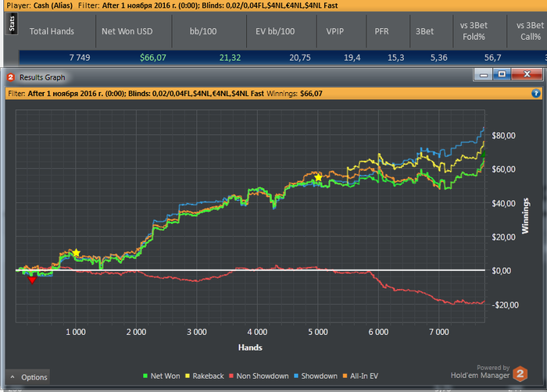Click the green end marker on graph
Viewport: 547px width, 392px height.
(484, 155)
